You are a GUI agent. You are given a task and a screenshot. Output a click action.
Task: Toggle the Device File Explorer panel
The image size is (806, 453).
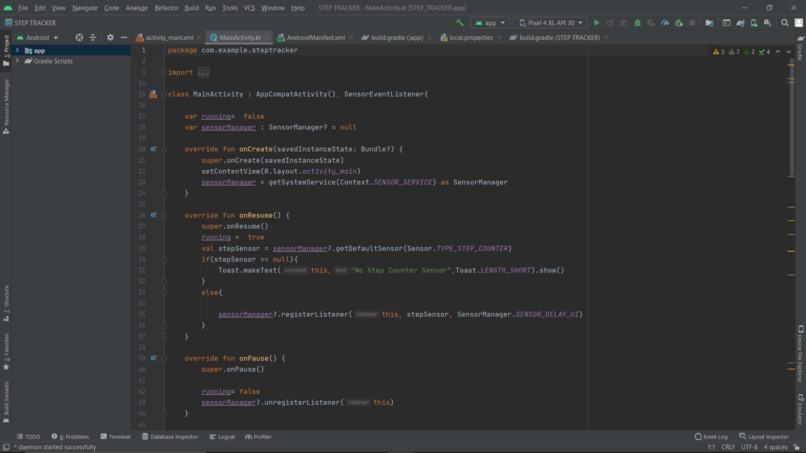coord(800,354)
